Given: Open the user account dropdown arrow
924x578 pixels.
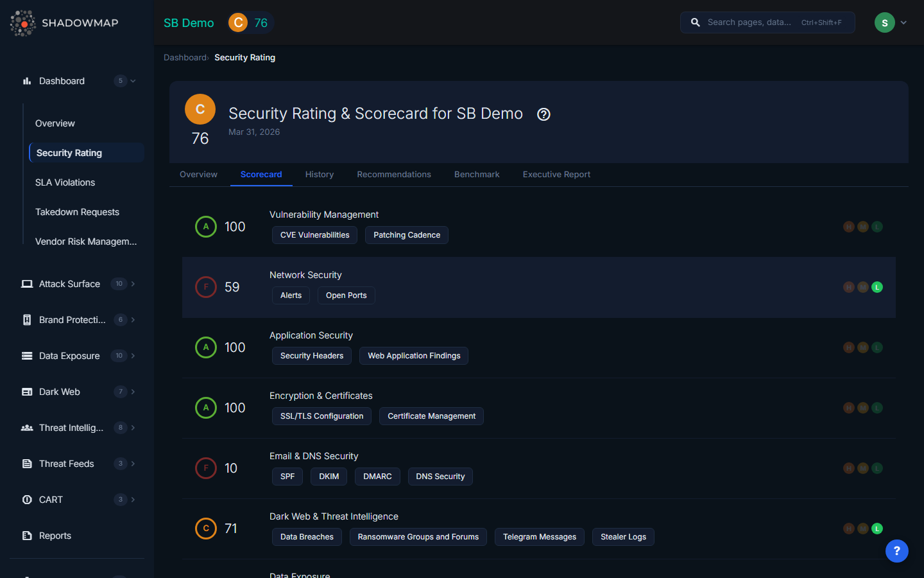Looking at the screenshot, I should pos(903,22).
